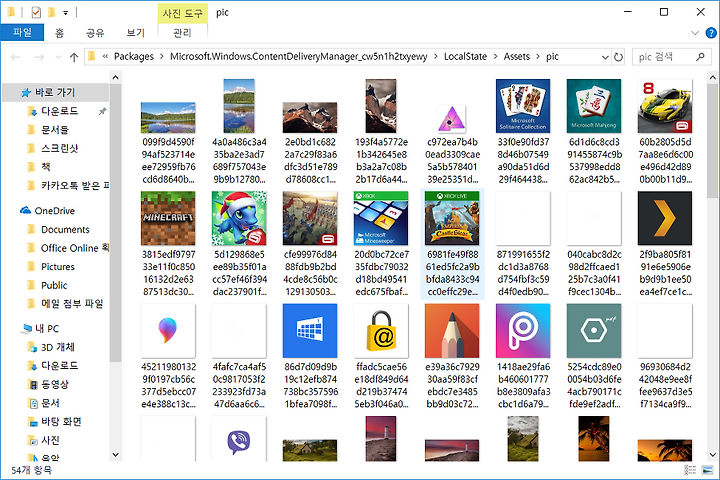Viewport: 720px width, 480px height.
Task: Select the blue Windows calendar logo thumbnail
Action: point(310,331)
